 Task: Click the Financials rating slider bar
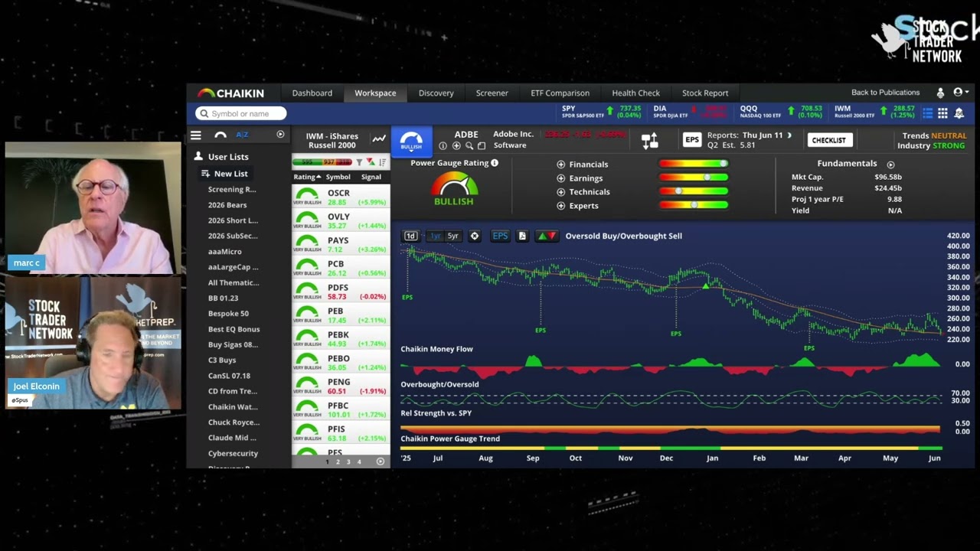click(693, 164)
